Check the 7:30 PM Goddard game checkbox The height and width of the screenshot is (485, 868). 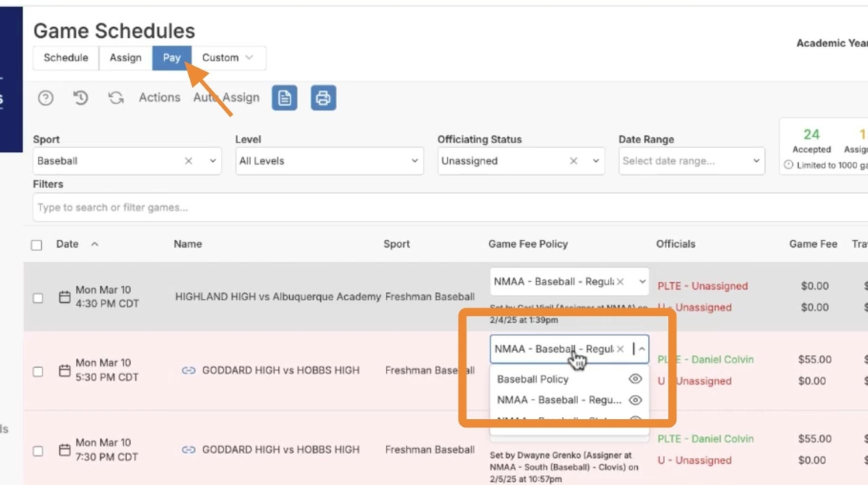tap(38, 450)
